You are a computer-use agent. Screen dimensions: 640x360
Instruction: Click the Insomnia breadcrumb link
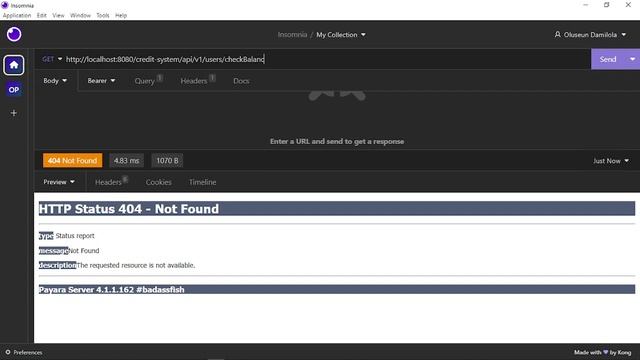point(292,35)
